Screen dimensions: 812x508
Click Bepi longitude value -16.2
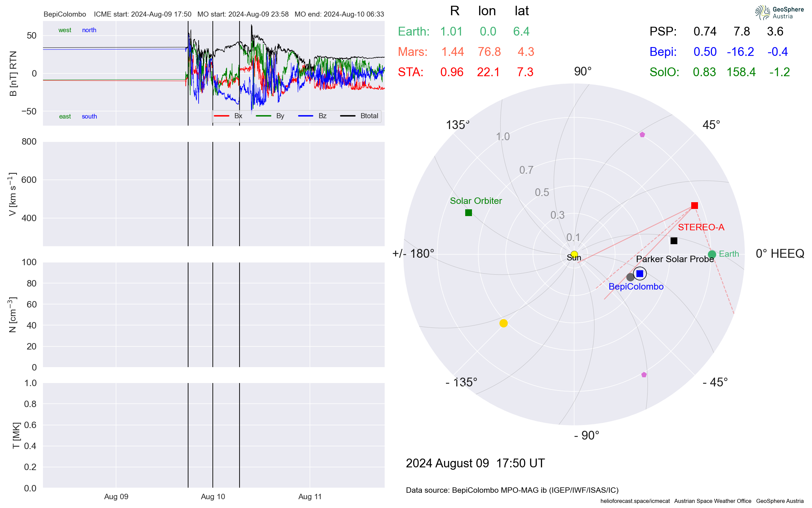point(741,52)
